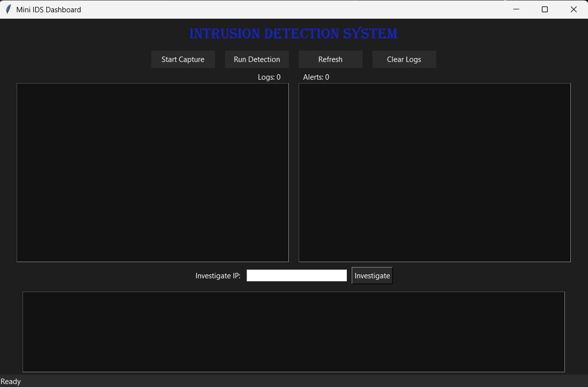Click inside the alerts panel under Alerts: 0
Screen dimensions: 588x387
[435, 173]
